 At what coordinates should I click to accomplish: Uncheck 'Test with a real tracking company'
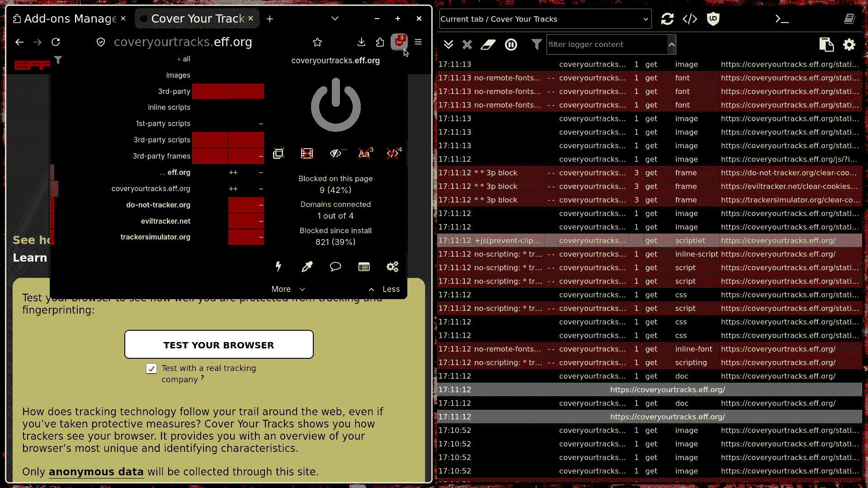[x=151, y=369]
